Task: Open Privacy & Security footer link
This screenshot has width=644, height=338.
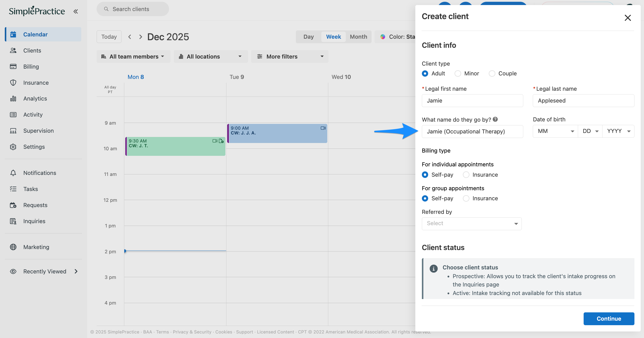Action: [x=192, y=332]
